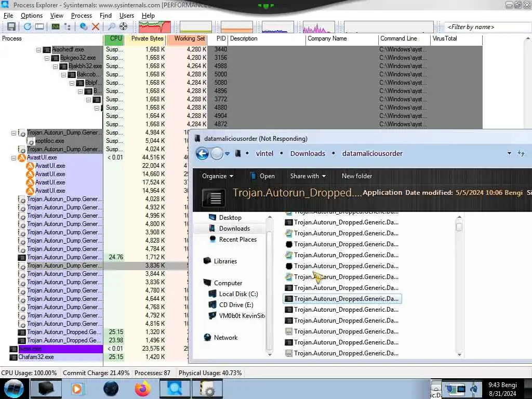
Task: Select Recent Places in navigation pane
Action: pos(237,240)
